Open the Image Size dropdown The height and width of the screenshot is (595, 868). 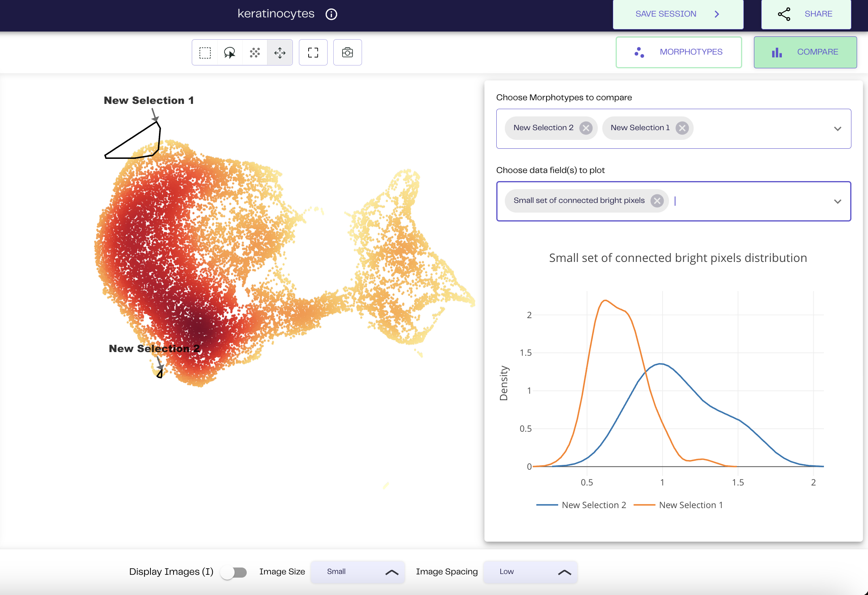(358, 572)
